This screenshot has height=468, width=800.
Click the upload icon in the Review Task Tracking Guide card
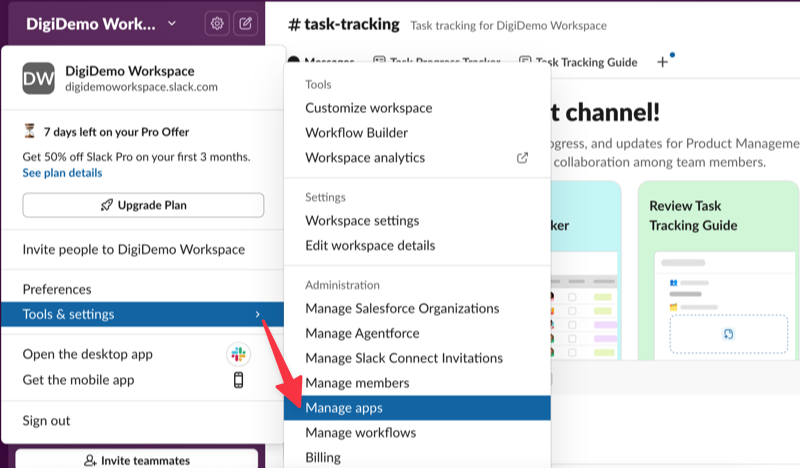(728, 333)
